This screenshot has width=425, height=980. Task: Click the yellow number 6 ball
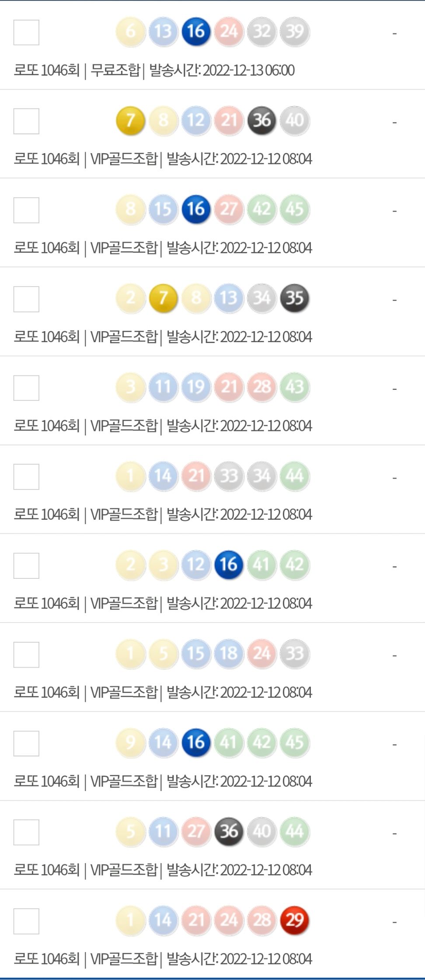tap(130, 31)
